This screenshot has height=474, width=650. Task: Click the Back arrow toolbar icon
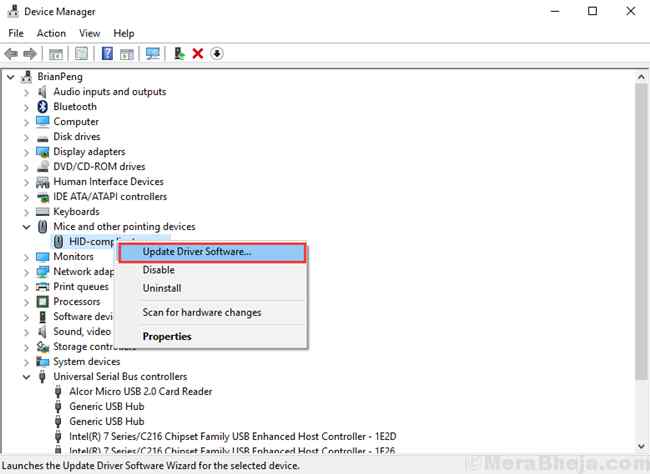(11, 53)
